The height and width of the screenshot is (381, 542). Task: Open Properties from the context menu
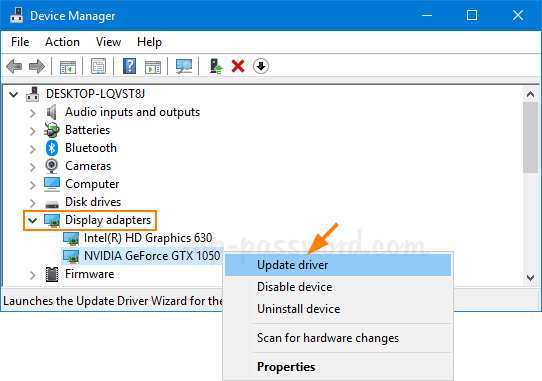pyautogui.click(x=338, y=366)
